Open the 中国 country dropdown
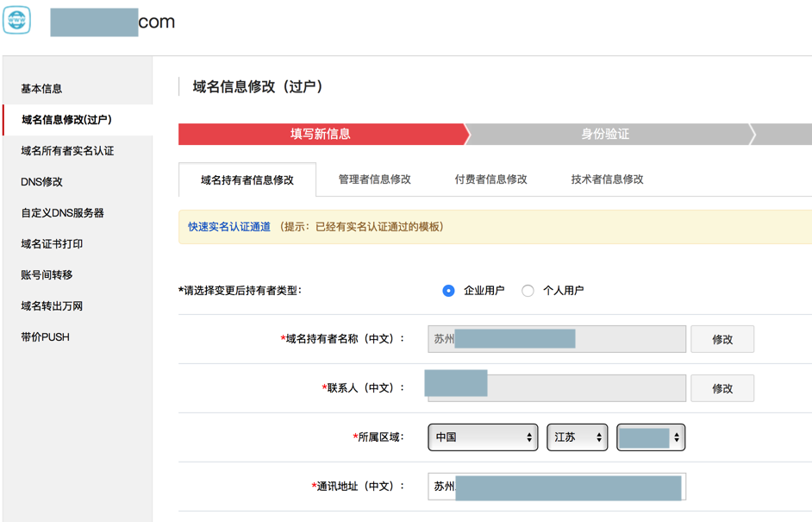812x522 pixels. pos(483,437)
